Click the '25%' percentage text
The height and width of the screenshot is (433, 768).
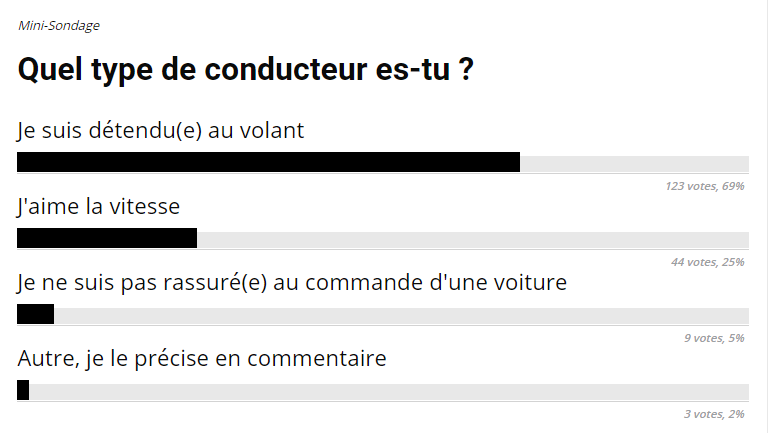click(734, 262)
